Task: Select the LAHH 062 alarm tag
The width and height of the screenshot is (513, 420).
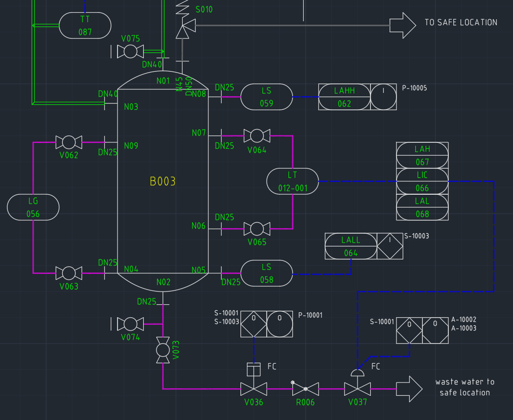Action: tap(344, 97)
